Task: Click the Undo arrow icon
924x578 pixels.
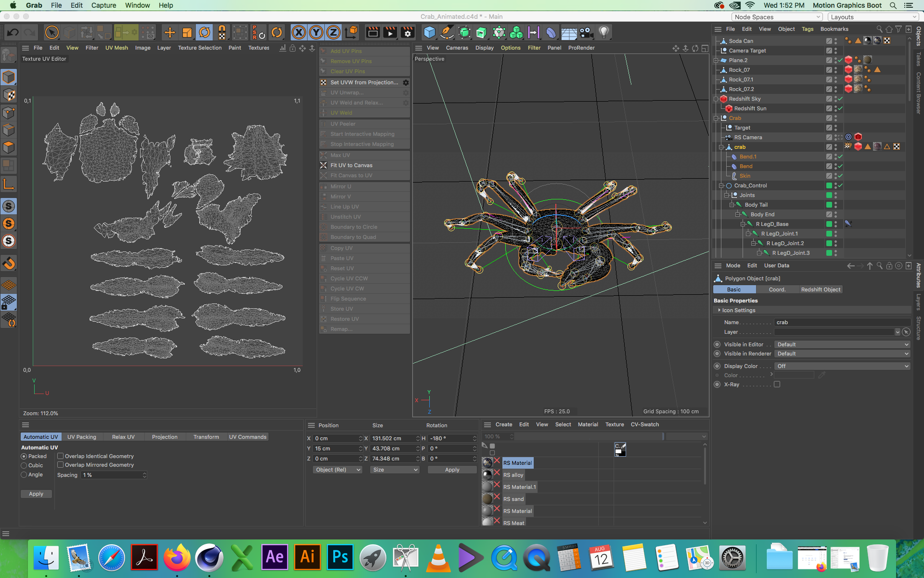Action: (13, 33)
